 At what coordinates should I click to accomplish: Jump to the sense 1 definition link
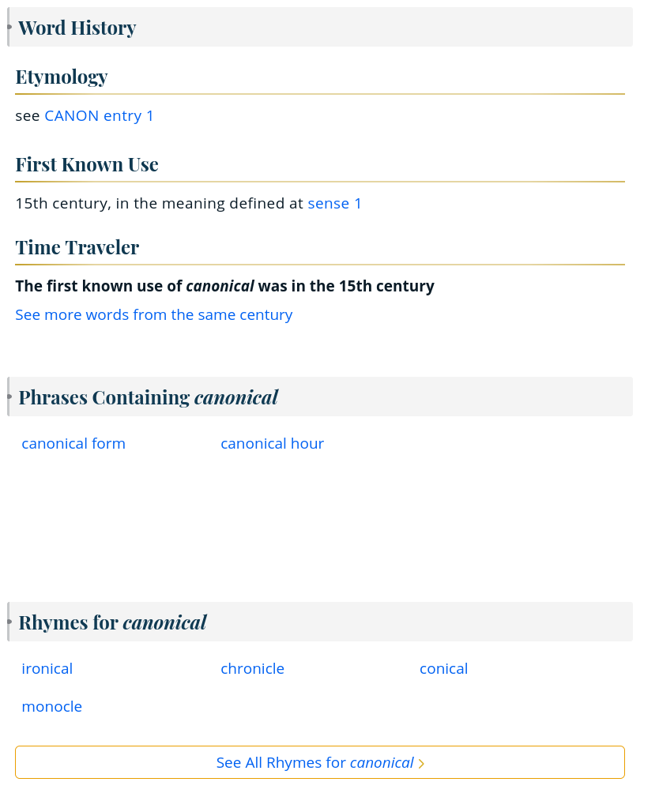pyautogui.click(x=335, y=204)
